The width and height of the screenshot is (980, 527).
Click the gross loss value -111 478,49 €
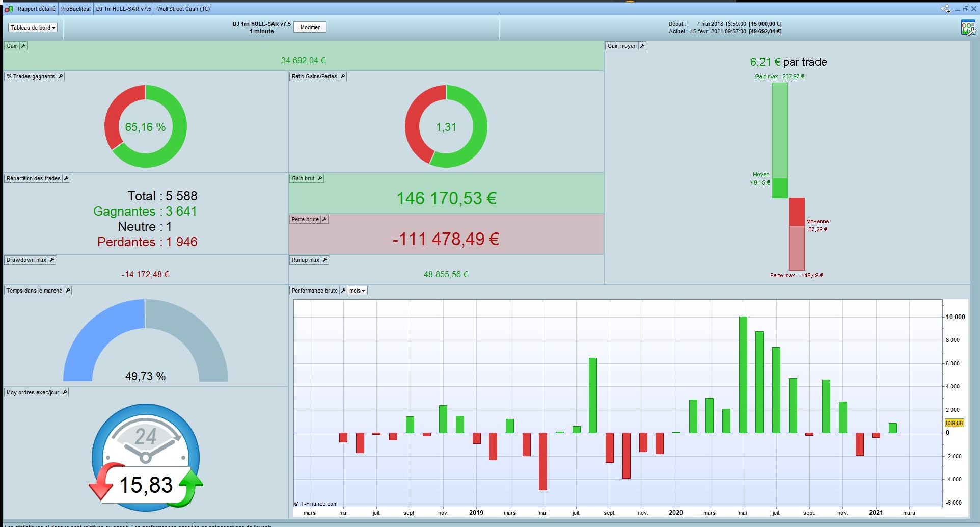tap(446, 239)
